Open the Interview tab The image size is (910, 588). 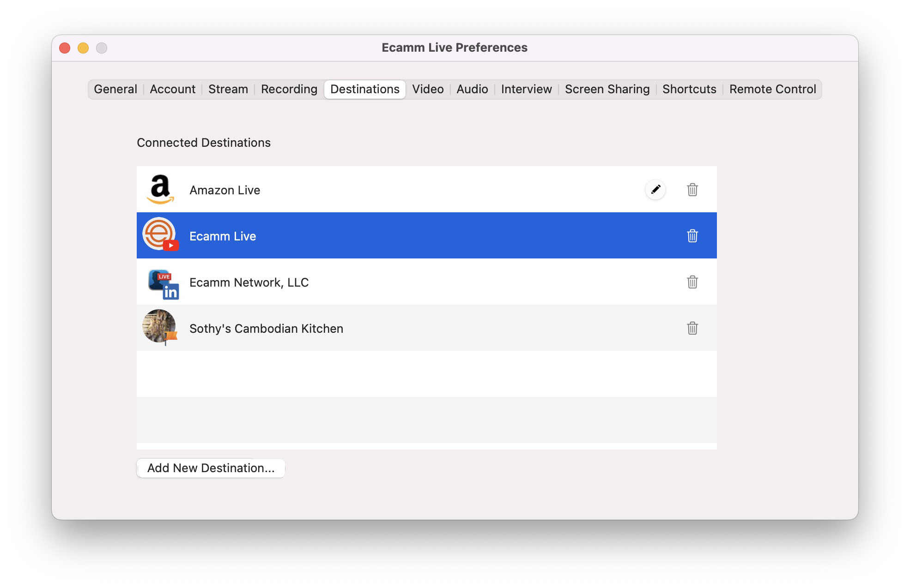(x=527, y=89)
